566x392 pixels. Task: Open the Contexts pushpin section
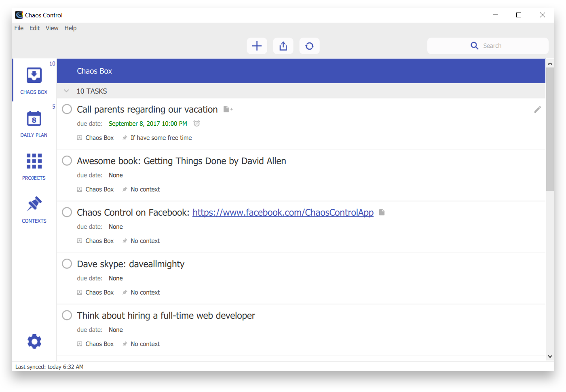coord(34,209)
